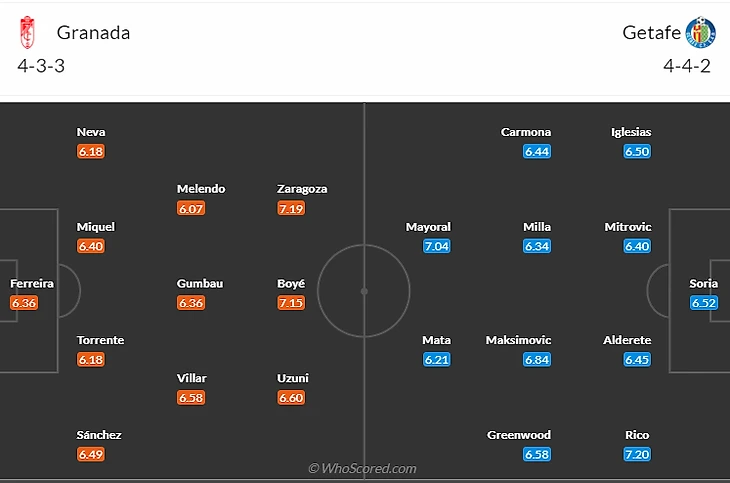Click the Granada club crest icon

coord(28,33)
